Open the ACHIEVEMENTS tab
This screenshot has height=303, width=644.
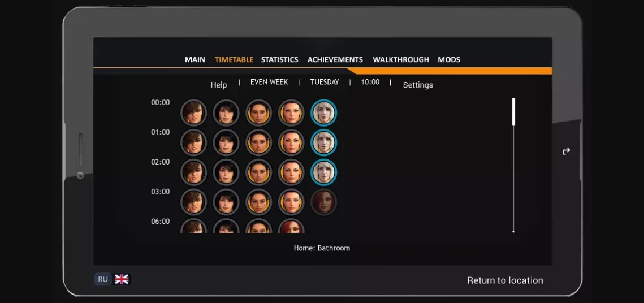pyautogui.click(x=335, y=59)
